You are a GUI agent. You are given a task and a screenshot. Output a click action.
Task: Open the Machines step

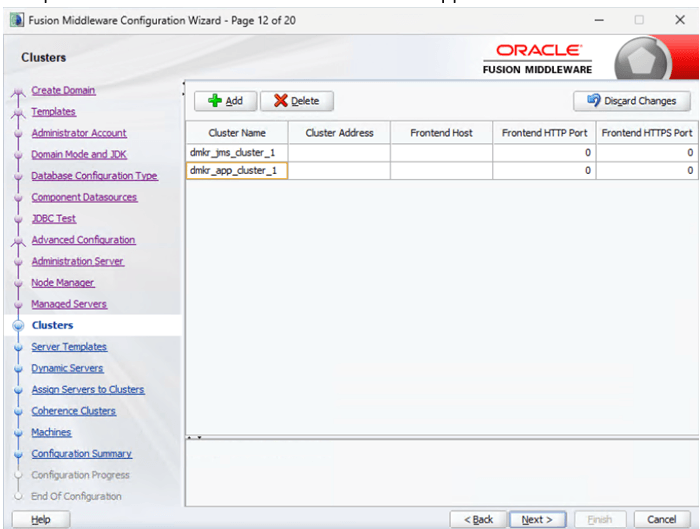[x=51, y=433]
